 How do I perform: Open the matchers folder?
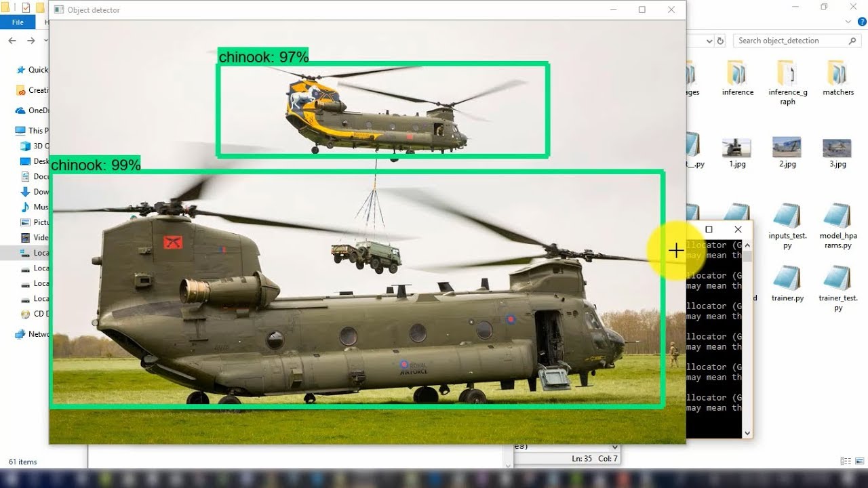click(838, 75)
